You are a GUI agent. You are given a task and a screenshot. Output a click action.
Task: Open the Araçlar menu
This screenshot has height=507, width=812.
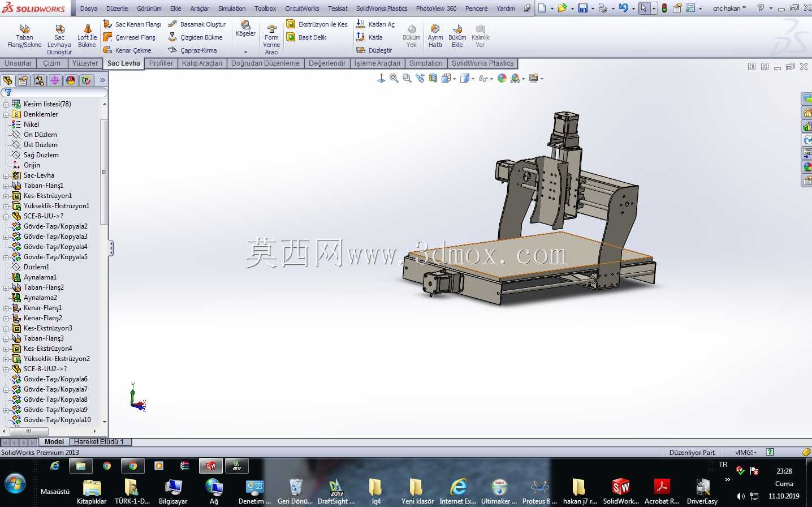tap(200, 8)
